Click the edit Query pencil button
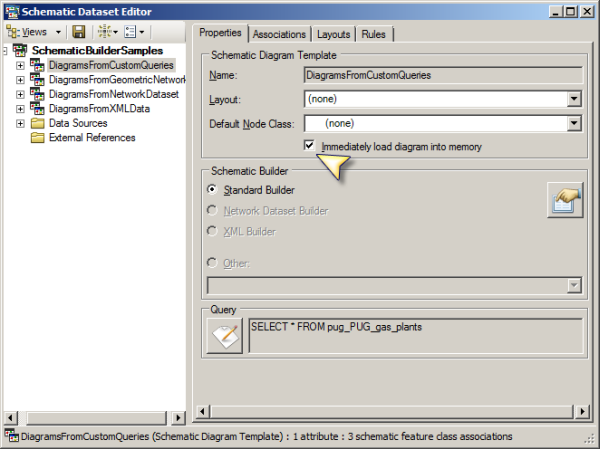This screenshot has width=600, height=449. tap(225, 336)
